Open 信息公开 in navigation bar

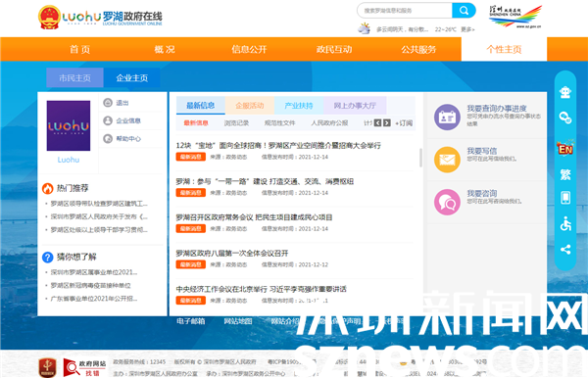pos(249,49)
